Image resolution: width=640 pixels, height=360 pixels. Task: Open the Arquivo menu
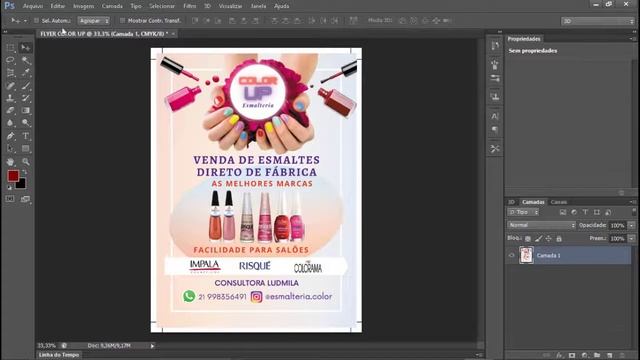click(x=33, y=6)
